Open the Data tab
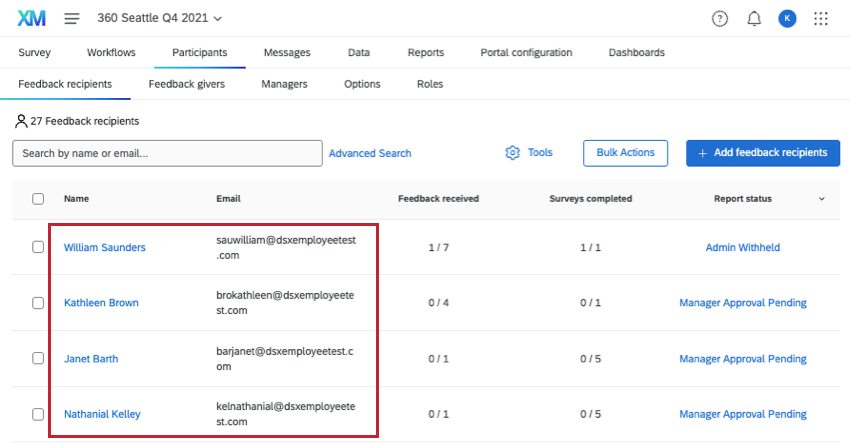This screenshot has height=445, width=850. 359,53
